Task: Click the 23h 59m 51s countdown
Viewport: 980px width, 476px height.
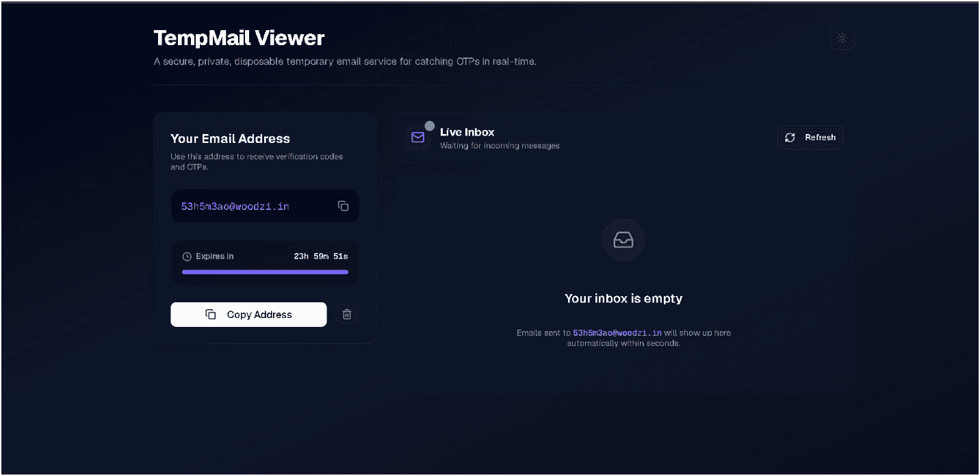Action: (321, 256)
